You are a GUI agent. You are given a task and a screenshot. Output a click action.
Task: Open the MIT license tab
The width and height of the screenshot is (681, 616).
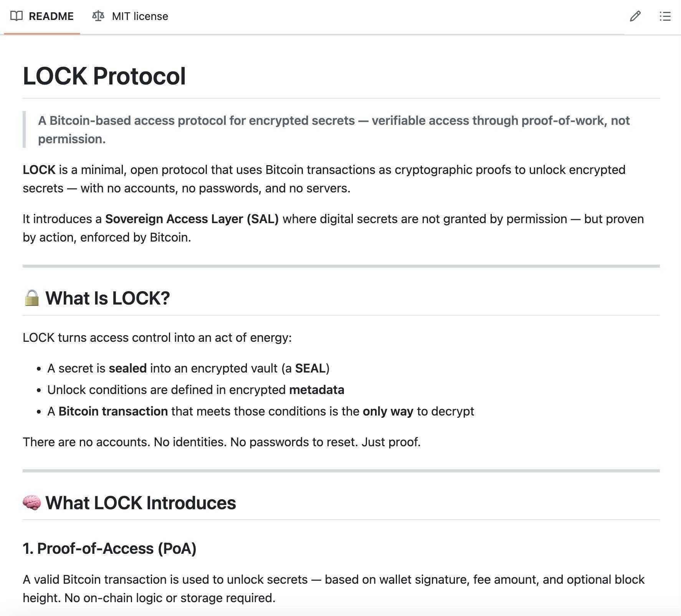(130, 16)
